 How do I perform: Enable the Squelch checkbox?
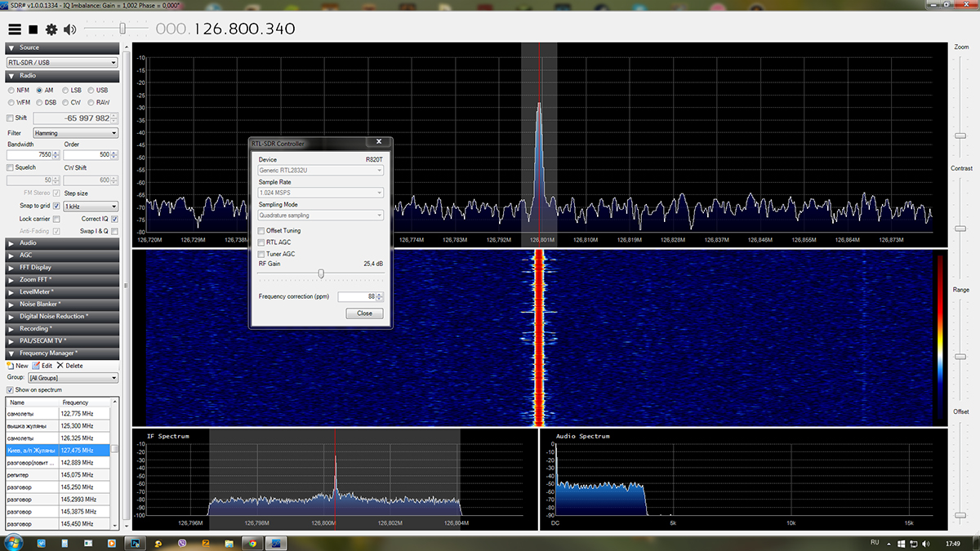[x=11, y=167]
